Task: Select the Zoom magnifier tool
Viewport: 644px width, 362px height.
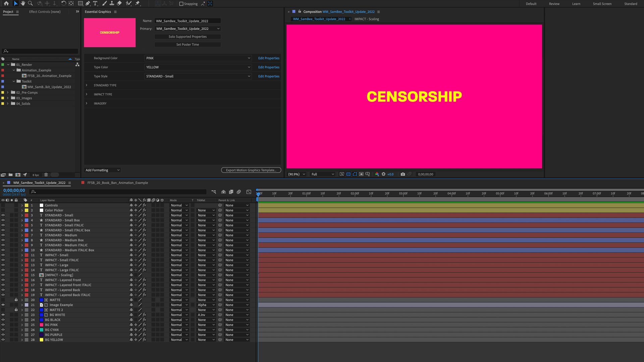Action: 30,3
